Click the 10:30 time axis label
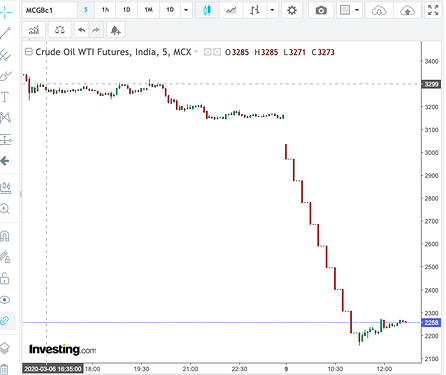The width and height of the screenshot is (446, 375). (335, 369)
